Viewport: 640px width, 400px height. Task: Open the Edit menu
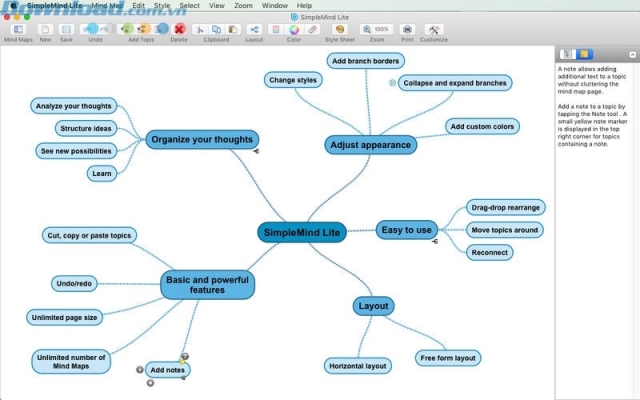tap(138, 5)
